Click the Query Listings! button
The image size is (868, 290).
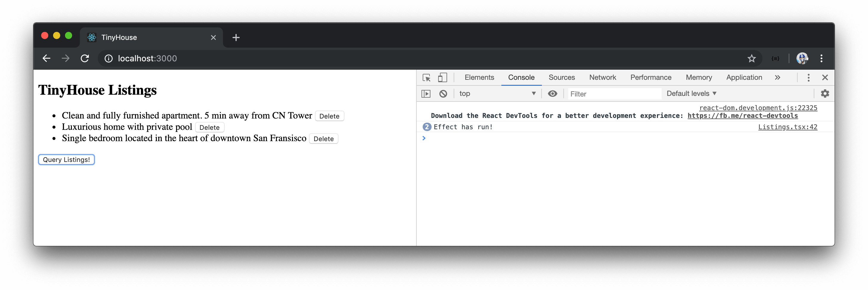pyautogui.click(x=66, y=160)
